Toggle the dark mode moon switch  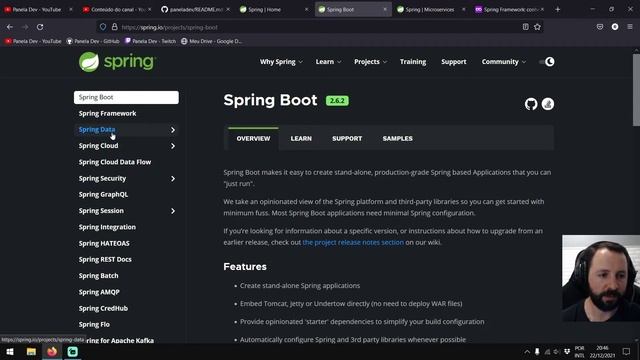(x=547, y=62)
